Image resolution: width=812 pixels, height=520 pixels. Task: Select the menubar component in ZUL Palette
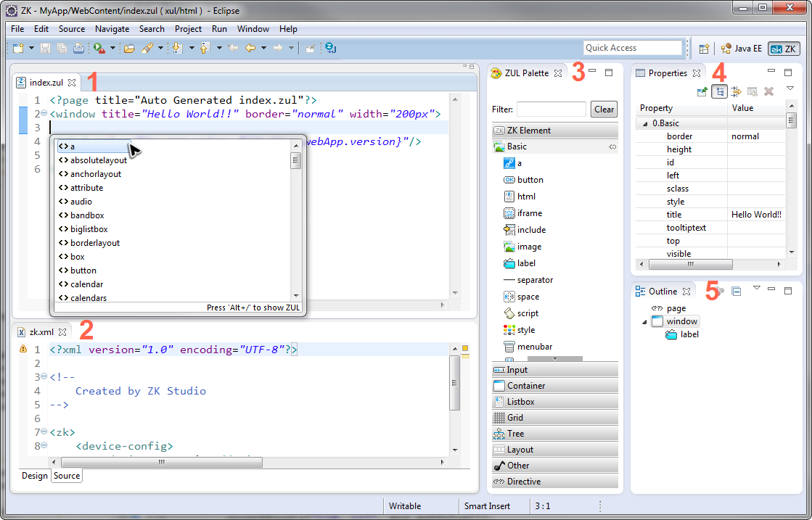pos(528,347)
